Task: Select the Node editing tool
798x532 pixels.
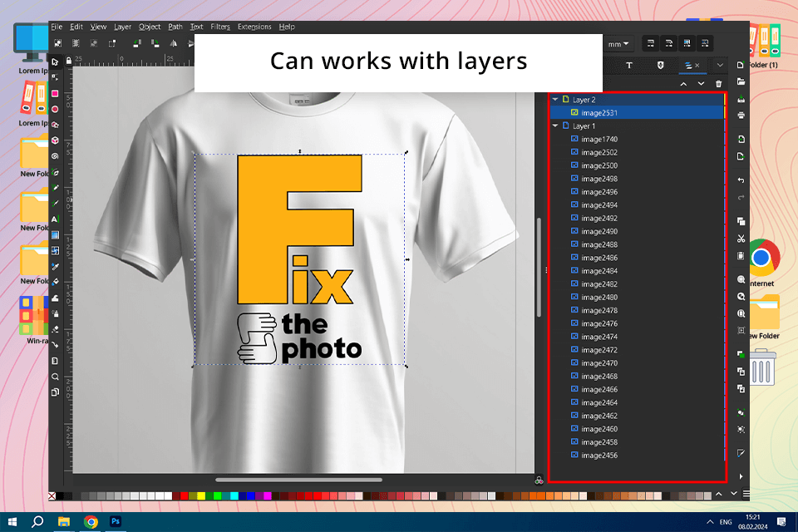Action: coord(55,78)
